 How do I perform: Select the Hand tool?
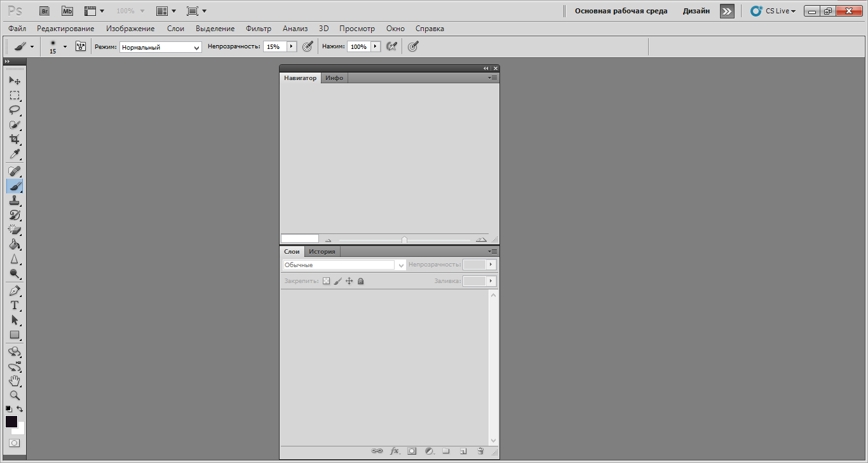click(x=14, y=382)
